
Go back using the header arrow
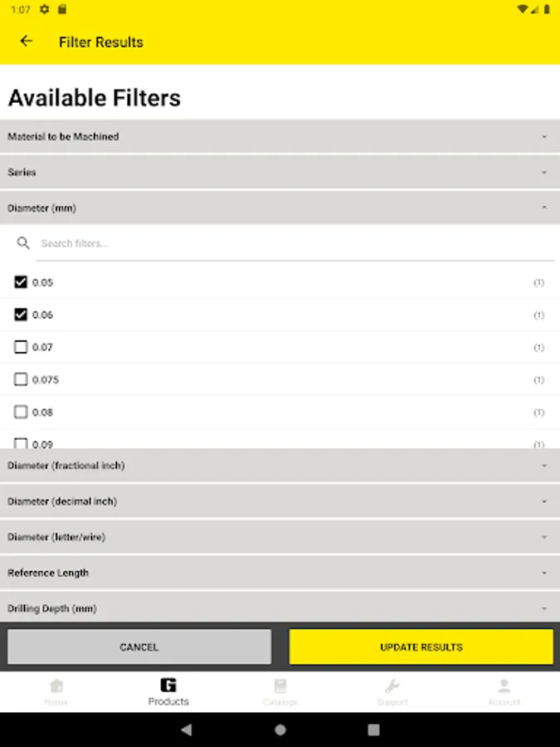[x=27, y=41]
